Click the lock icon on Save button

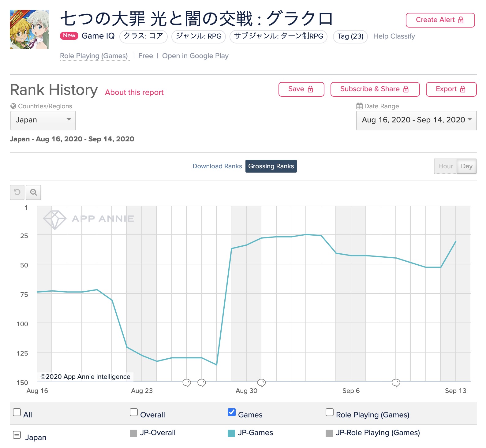point(310,89)
